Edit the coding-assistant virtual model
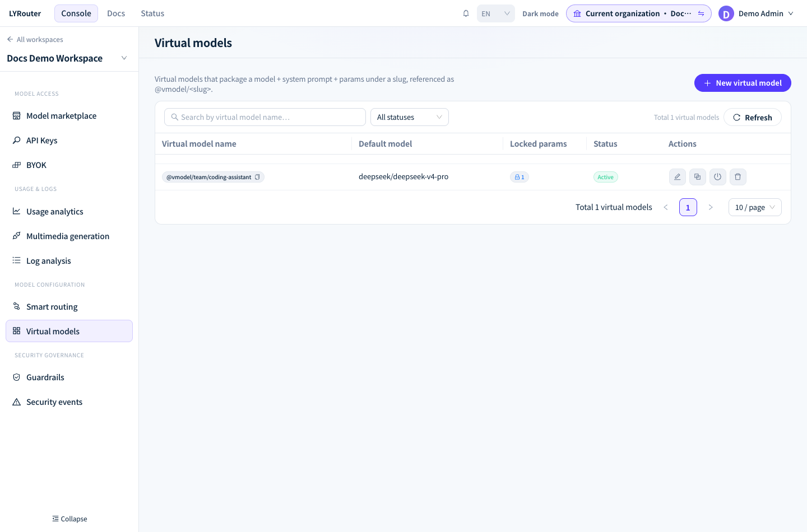The width and height of the screenshot is (807, 532). 678,177
